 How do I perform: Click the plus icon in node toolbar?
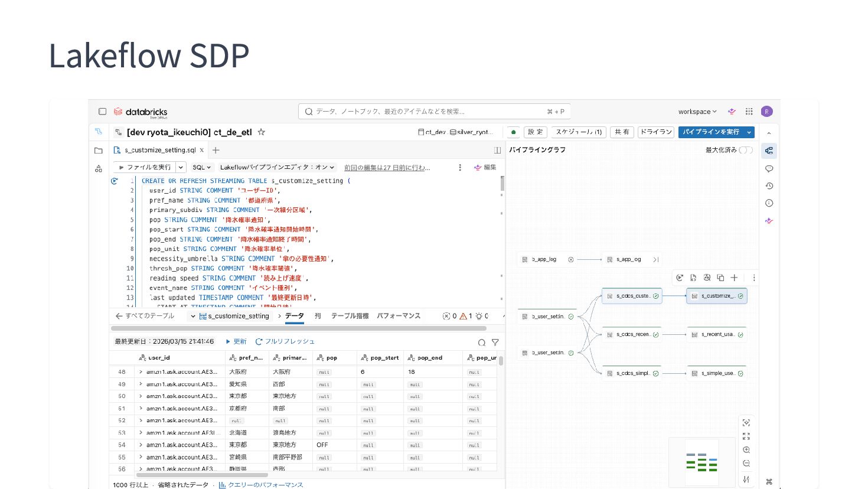pyautogui.click(x=734, y=278)
